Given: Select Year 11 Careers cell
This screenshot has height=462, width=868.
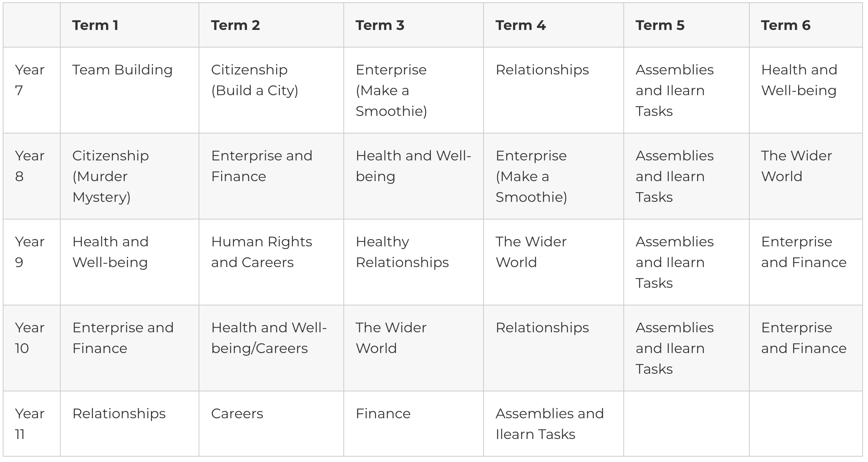Looking at the screenshot, I should click(237, 414).
